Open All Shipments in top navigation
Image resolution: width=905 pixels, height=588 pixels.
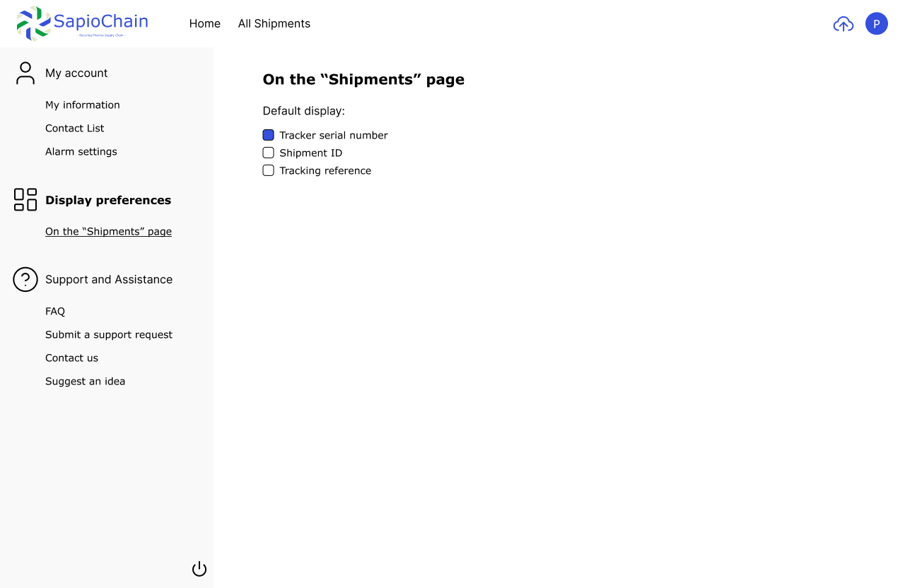(274, 23)
